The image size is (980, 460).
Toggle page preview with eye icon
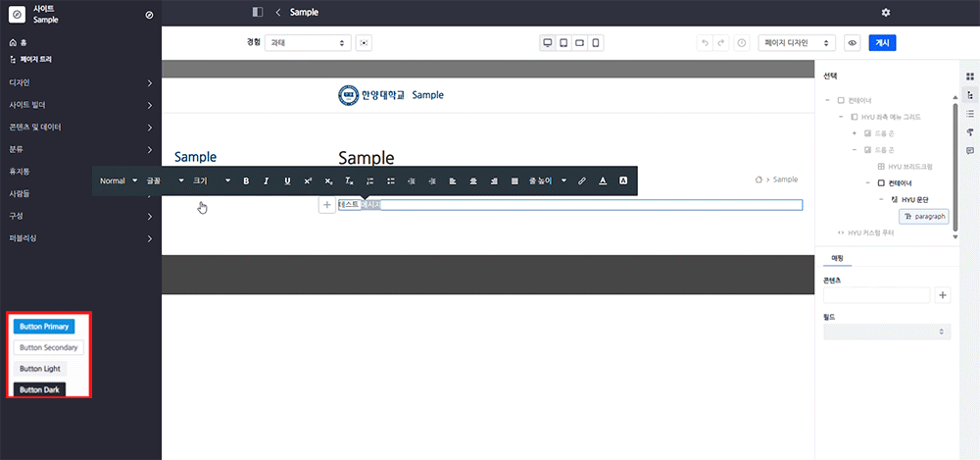pyautogui.click(x=852, y=43)
